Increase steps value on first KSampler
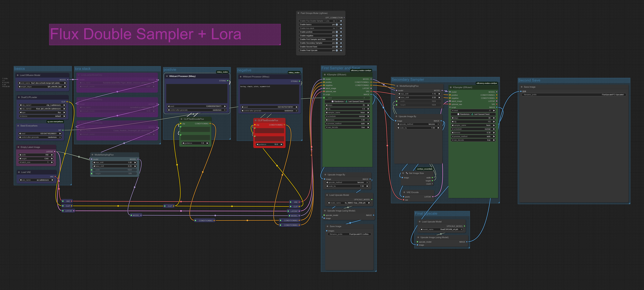 pos(368,105)
